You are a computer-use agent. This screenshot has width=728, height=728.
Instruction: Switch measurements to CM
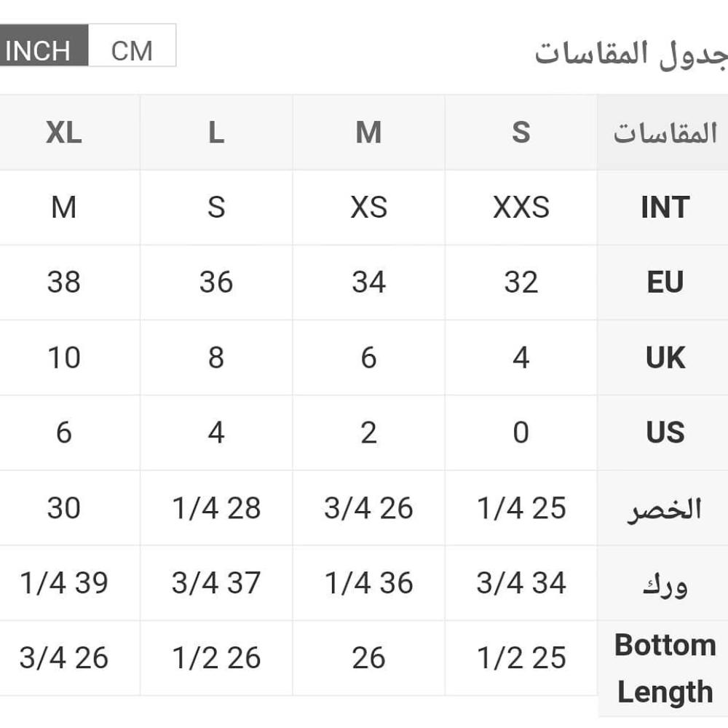[132, 50]
